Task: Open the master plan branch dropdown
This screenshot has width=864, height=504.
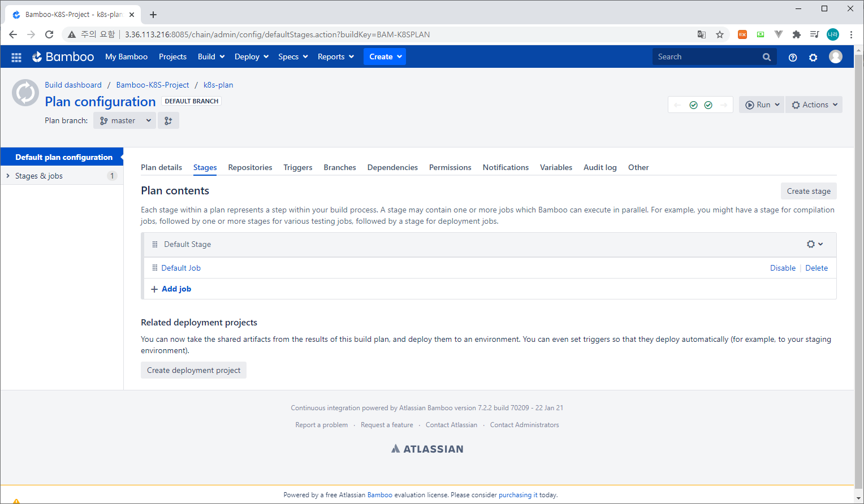Action: [124, 120]
